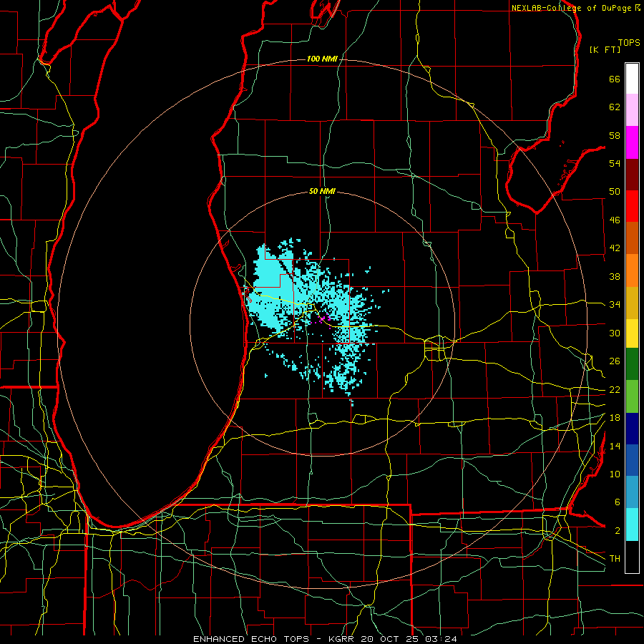Click the 'TOPS' legend title

pyautogui.click(x=629, y=43)
